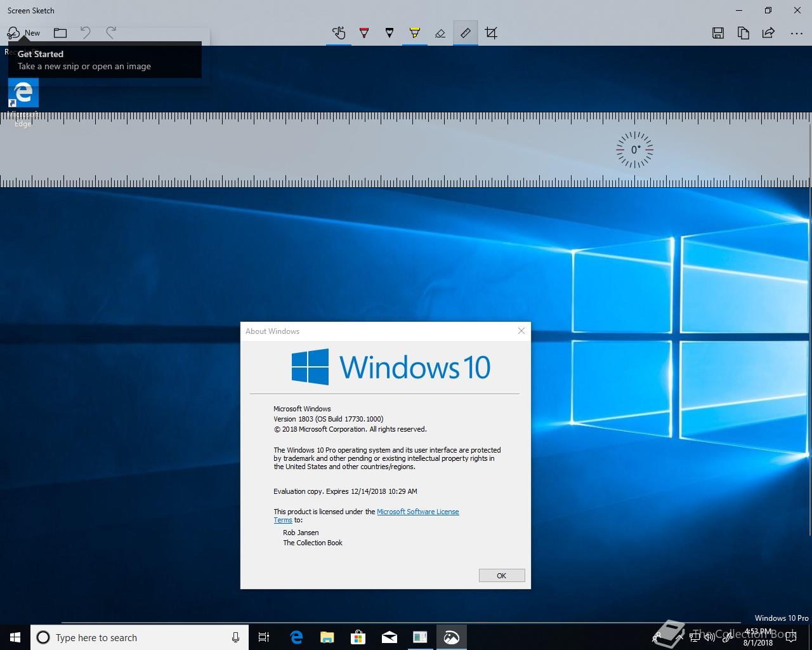Image resolution: width=812 pixels, height=650 pixels.
Task: Select the red Ballpoint pen tool
Action: coord(364,33)
